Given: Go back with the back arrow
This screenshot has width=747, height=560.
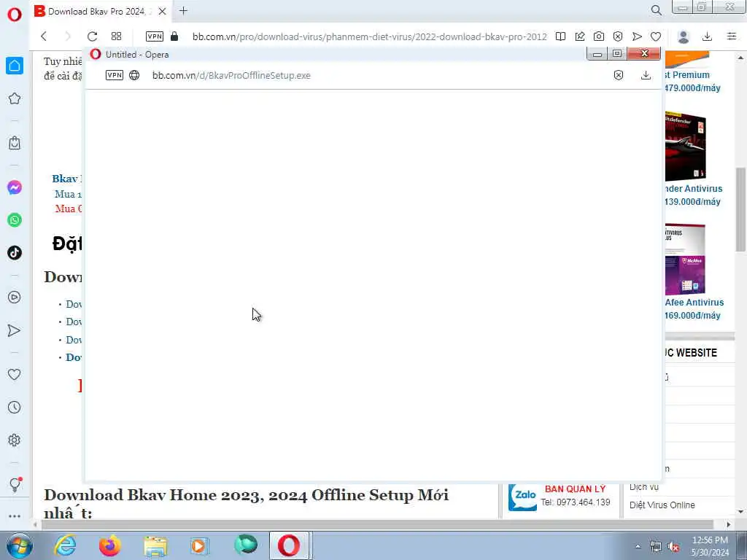Looking at the screenshot, I should 44,36.
